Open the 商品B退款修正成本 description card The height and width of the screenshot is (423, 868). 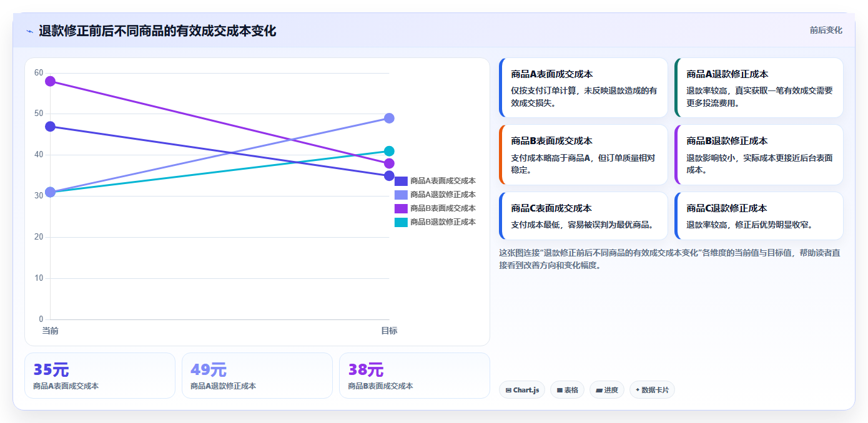point(759,155)
